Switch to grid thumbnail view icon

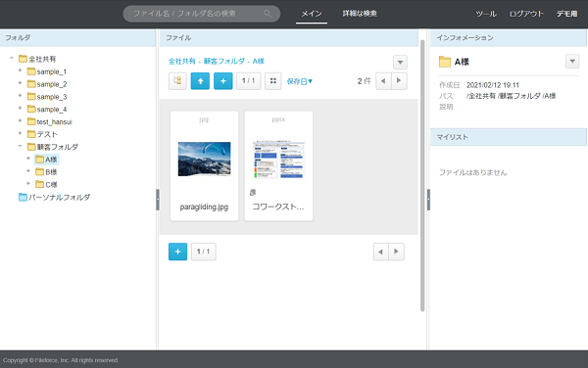pyautogui.click(x=273, y=81)
